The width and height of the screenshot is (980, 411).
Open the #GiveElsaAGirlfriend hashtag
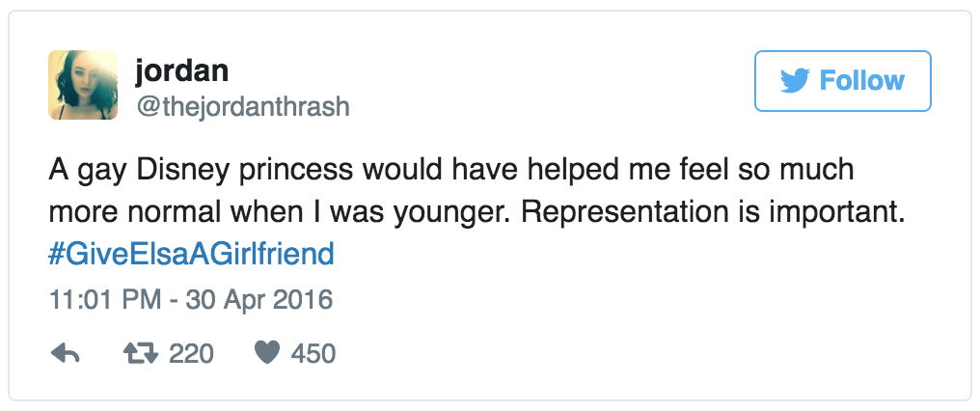190,254
